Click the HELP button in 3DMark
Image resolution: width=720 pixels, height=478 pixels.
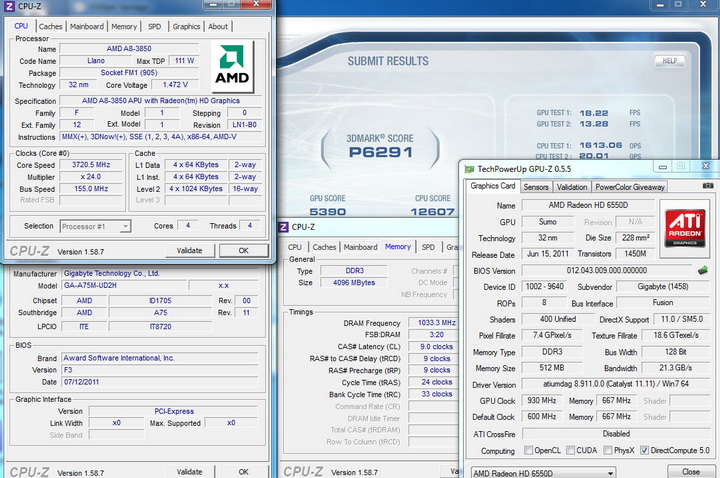[670, 61]
